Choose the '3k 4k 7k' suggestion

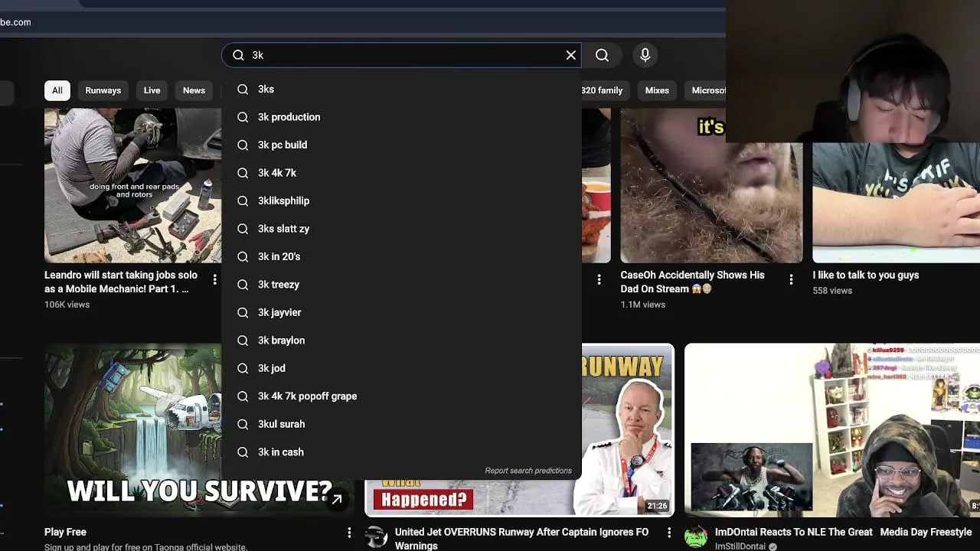[401, 173]
